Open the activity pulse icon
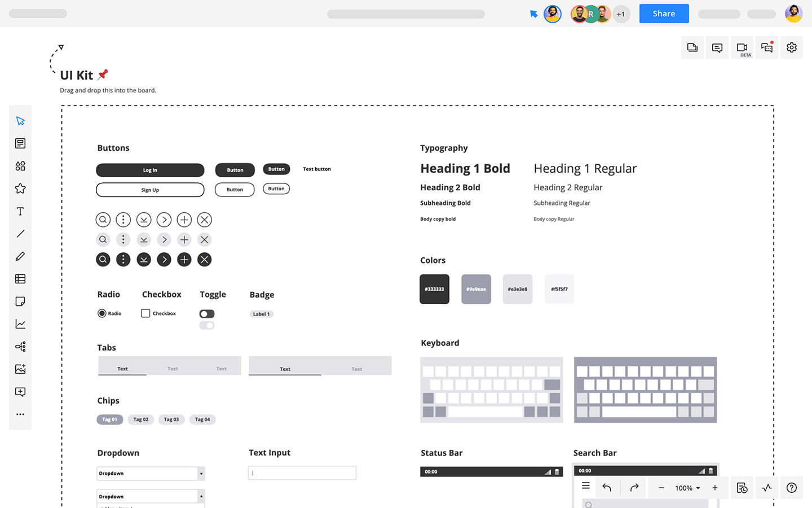Image resolution: width=812 pixels, height=508 pixels. pyautogui.click(x=767, y=488)
